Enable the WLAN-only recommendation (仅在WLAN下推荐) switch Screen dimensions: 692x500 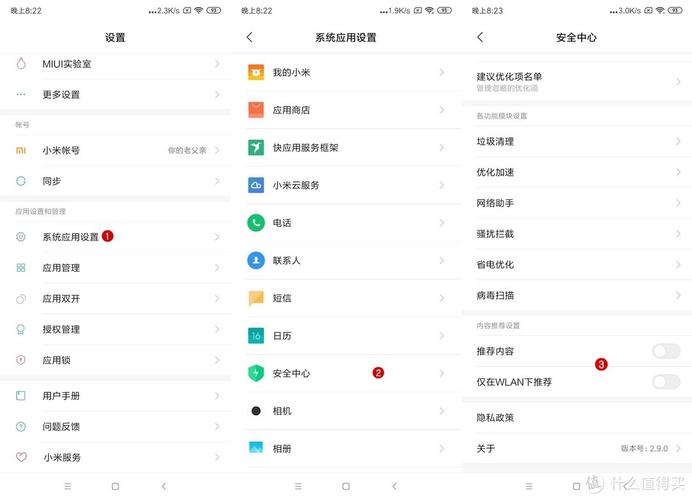[x=666, y=382]
